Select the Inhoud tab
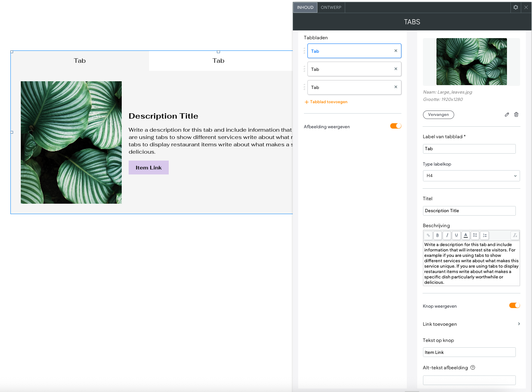The image size is (532, 392). pos(305,7)
